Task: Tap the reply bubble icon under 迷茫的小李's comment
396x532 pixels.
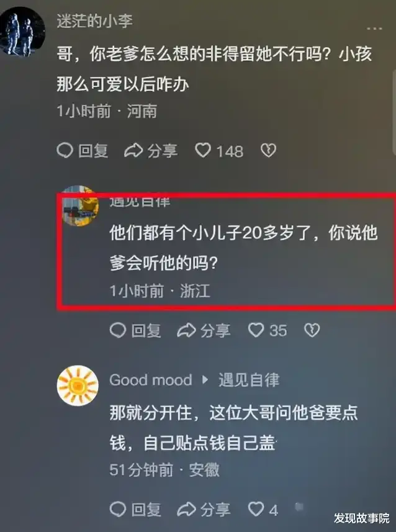Action: pyautogui.click(x=65, y=150)
